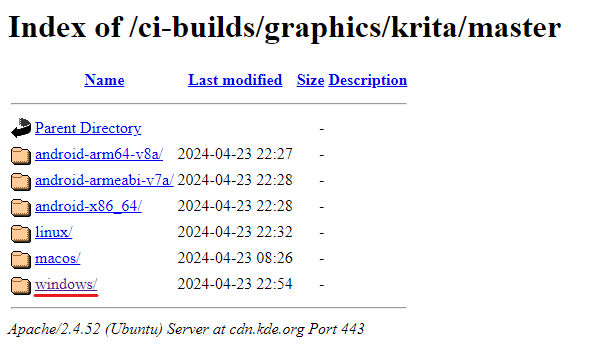
Task: Click the macos modified date 2024-04-23 08:26
Action: 235,258
